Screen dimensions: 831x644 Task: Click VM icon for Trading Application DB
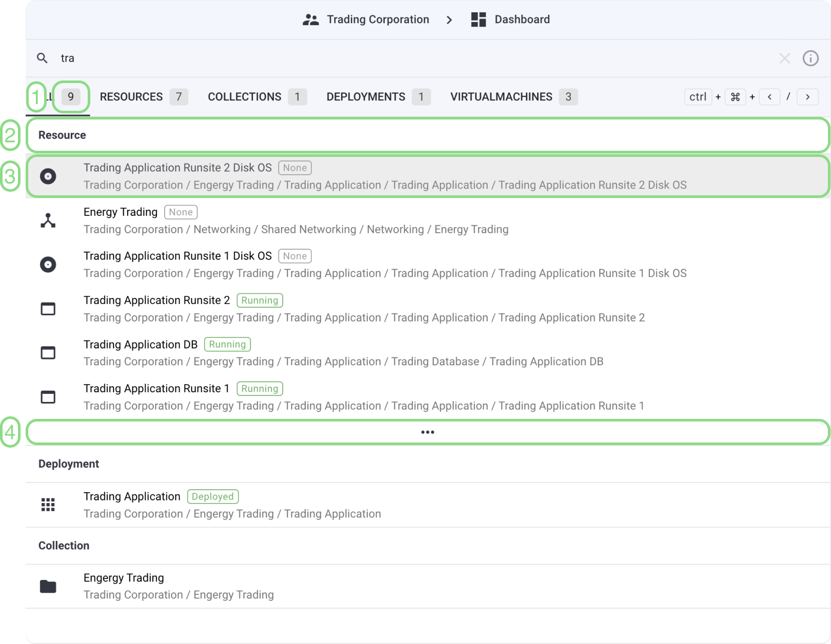48,353
